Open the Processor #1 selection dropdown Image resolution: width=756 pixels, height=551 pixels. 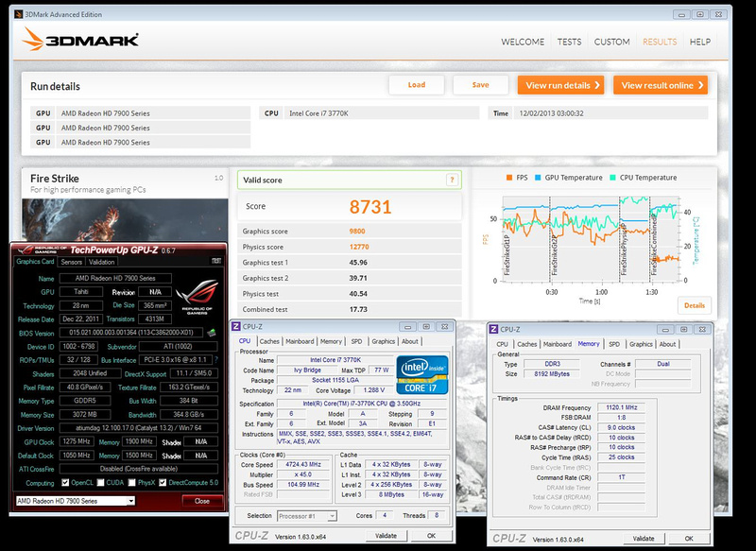[332, 516]
